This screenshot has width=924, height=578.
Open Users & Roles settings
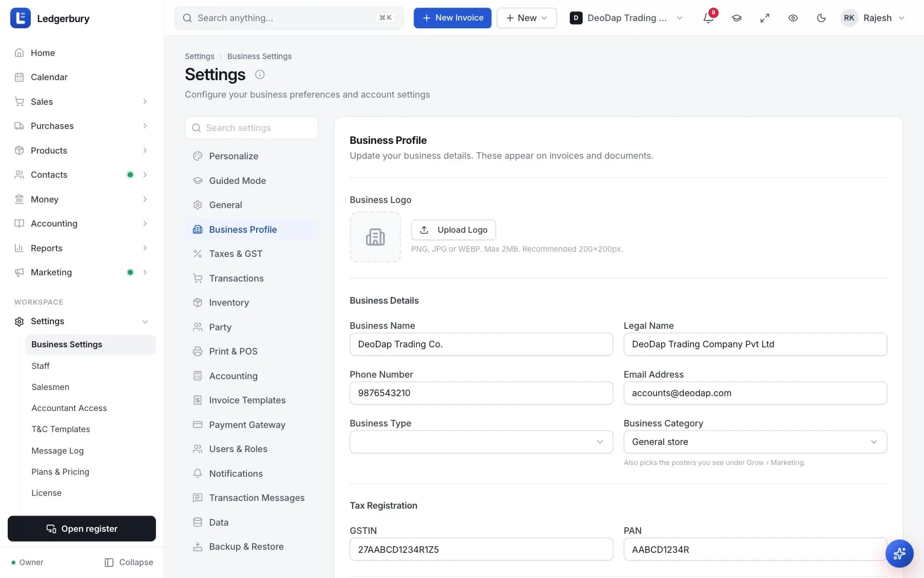point(252,449)
